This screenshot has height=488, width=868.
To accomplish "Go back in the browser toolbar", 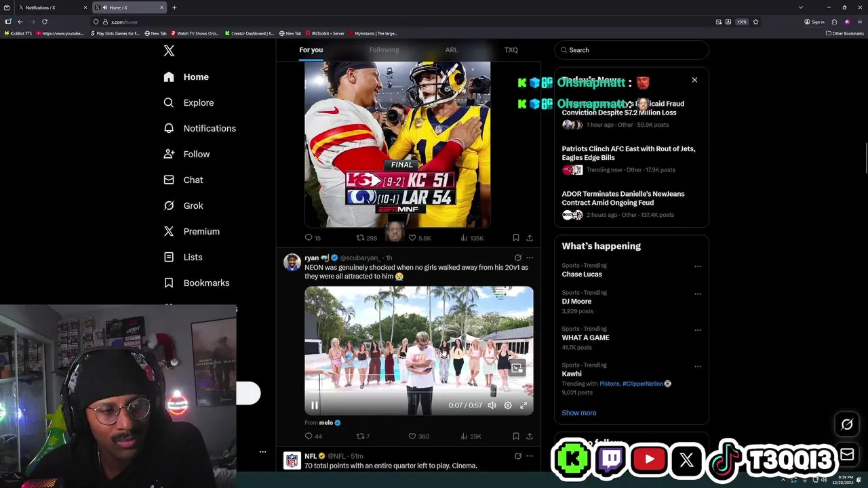I will coord(20,22).
